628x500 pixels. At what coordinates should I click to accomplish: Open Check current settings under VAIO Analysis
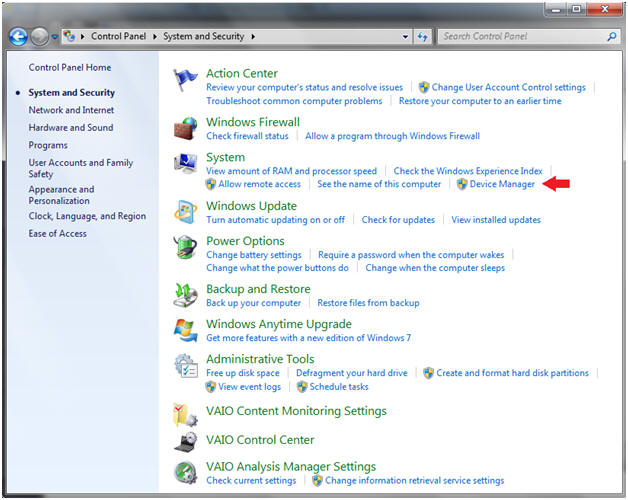tap(251, 480)
